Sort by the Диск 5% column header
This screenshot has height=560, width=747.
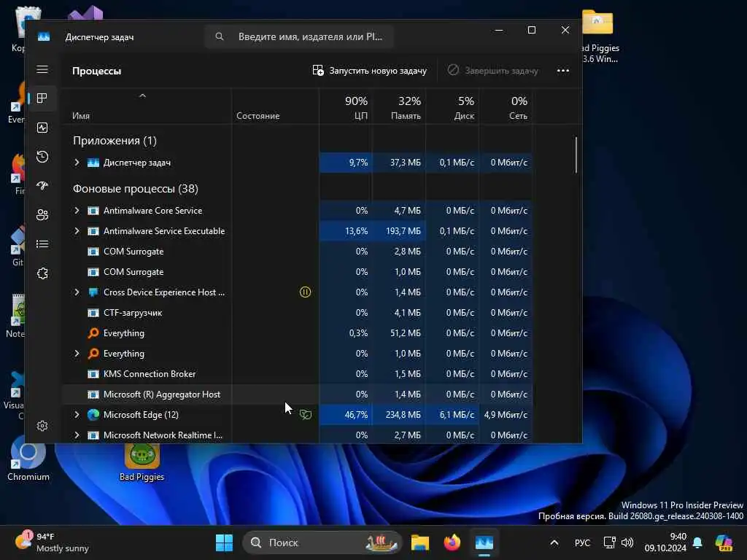(x=452, y=107)
